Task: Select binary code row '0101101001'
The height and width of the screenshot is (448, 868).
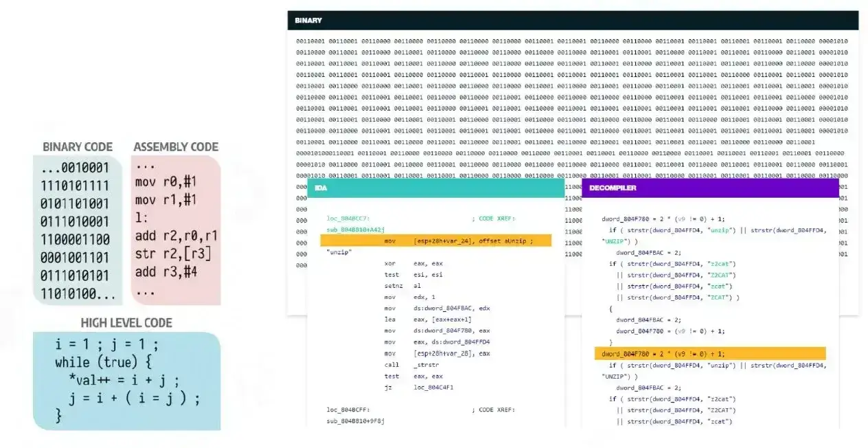Action: [x=75, y=203]
